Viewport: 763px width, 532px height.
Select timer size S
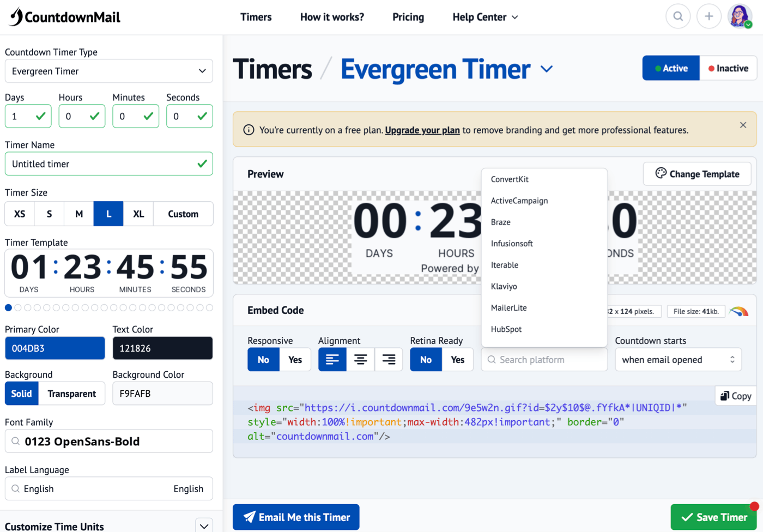(49, 214)
